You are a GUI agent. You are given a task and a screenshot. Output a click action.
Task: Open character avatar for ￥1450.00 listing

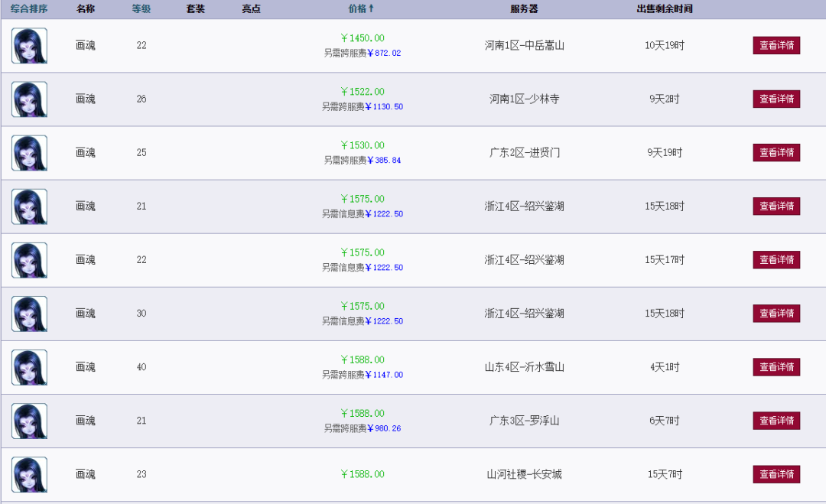(30, 46)
